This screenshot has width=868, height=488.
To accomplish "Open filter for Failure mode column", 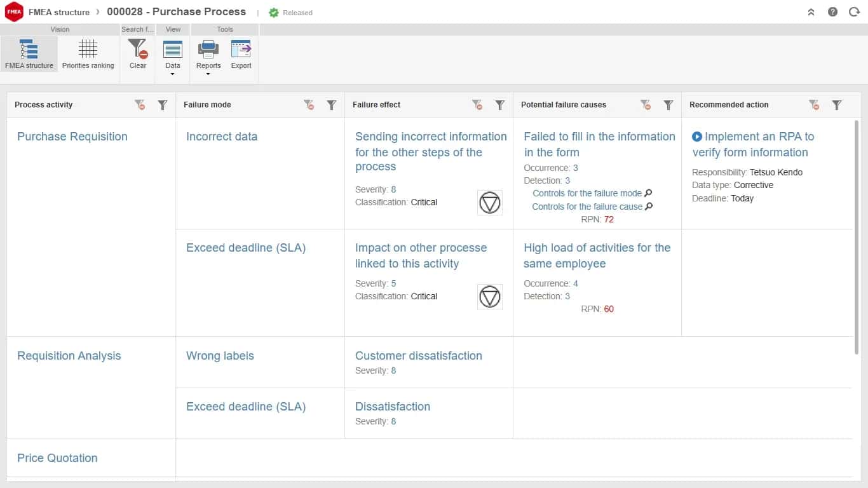I will (332, 105).
